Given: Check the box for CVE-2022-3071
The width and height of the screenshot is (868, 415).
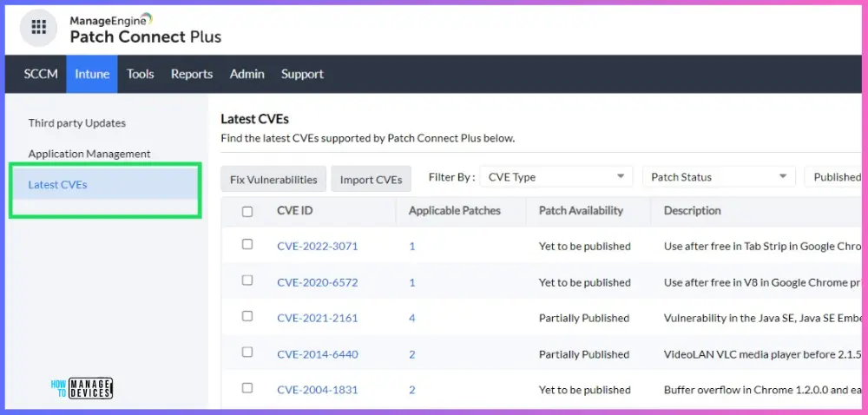Looking at the screenshot, I should 247,245.
